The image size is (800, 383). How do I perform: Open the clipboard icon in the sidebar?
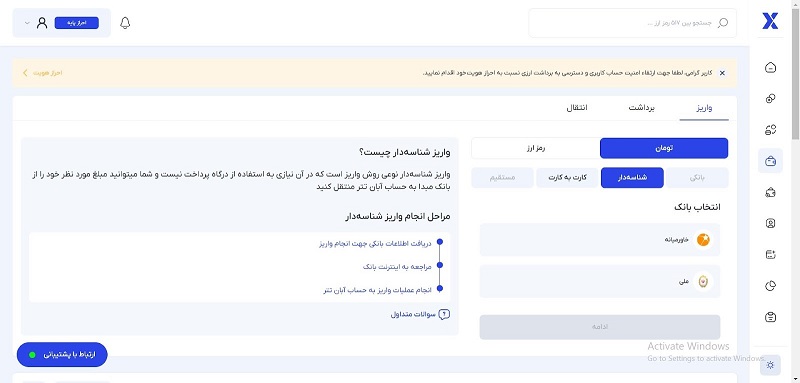pos(770,317)
